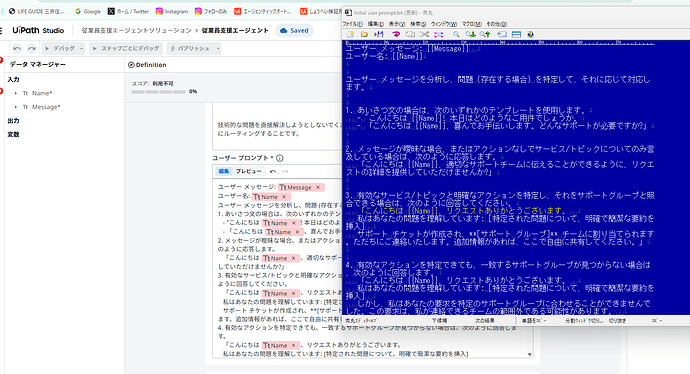The image size is (690, 374).
Task: Open the デバッグ dropdown arrow
Action: coord(81,48)
